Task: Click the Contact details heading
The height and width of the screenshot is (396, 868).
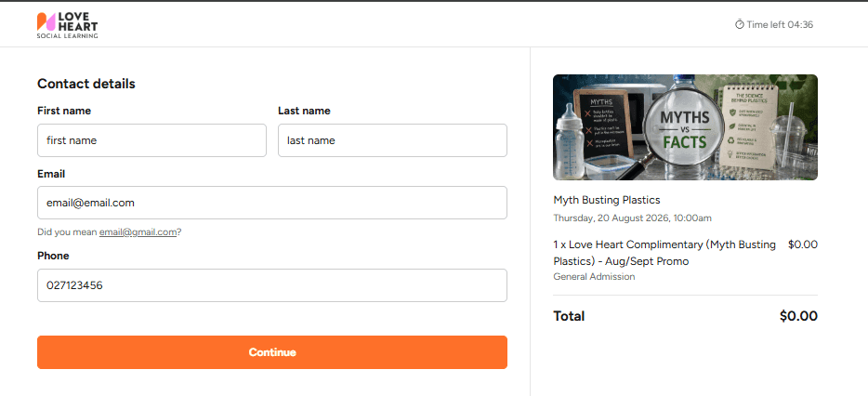Action: click(x=86, y=84)
